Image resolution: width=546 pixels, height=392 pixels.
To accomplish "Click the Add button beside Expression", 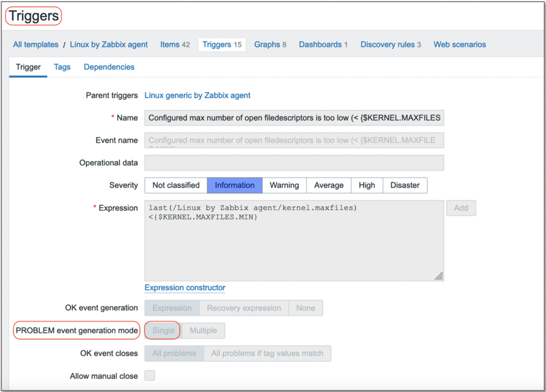I will pos(461,208).
